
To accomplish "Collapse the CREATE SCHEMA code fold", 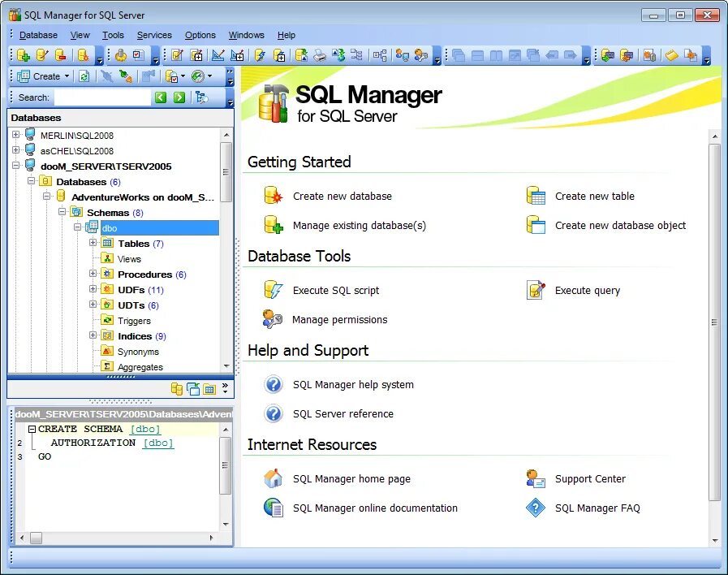I will tap(32, 429).
